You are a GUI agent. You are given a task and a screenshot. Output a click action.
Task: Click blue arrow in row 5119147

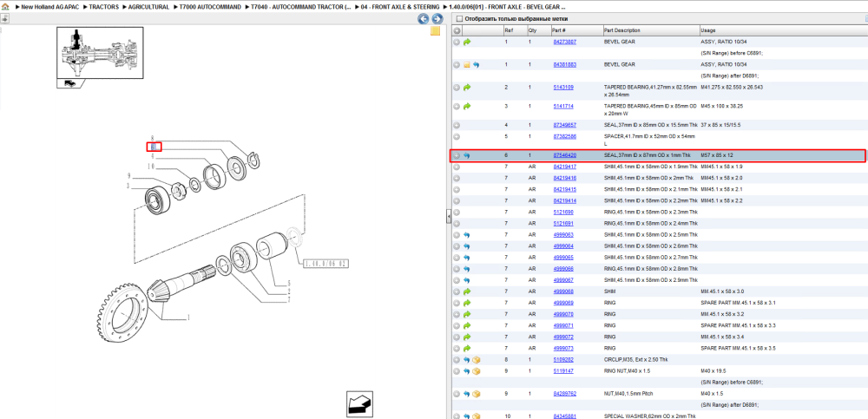[x=467, y=370]
